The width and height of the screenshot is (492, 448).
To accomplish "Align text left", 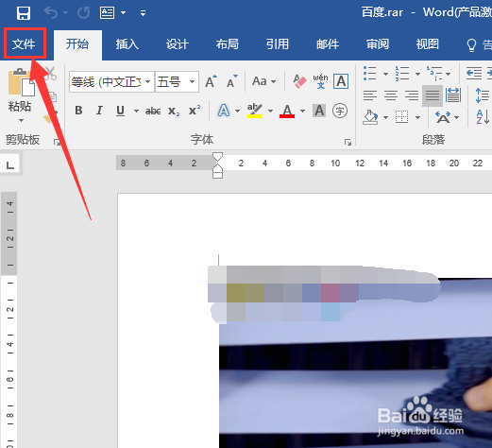I will [370, 95].
